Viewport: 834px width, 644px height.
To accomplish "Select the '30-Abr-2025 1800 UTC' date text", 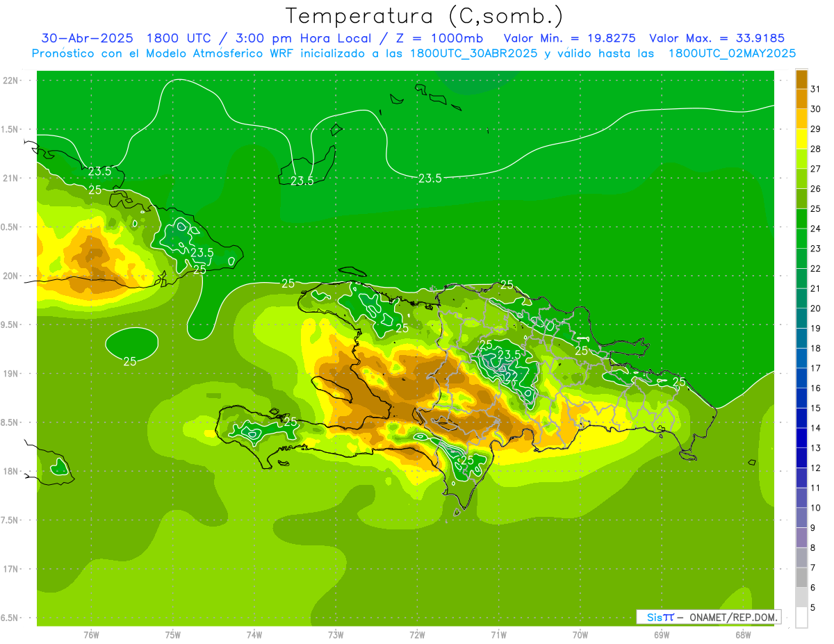I will pyautogui.click(x=126, y=38).
